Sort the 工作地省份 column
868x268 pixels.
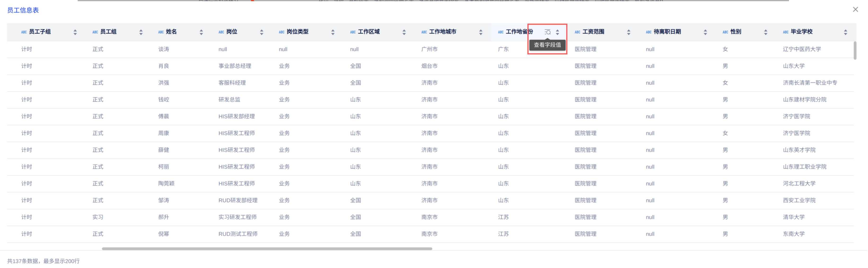[x=558, y=32]
